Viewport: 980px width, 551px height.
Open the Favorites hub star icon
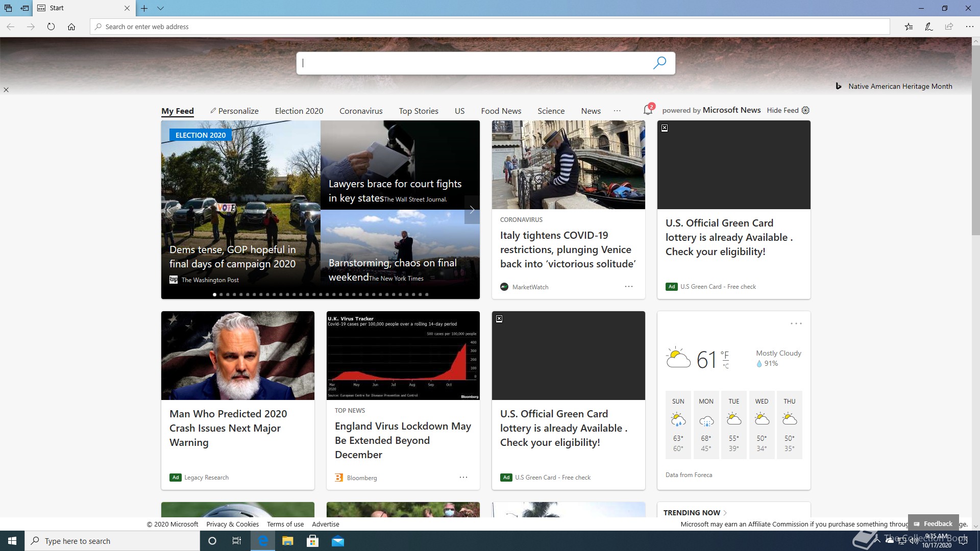[909, 27]
